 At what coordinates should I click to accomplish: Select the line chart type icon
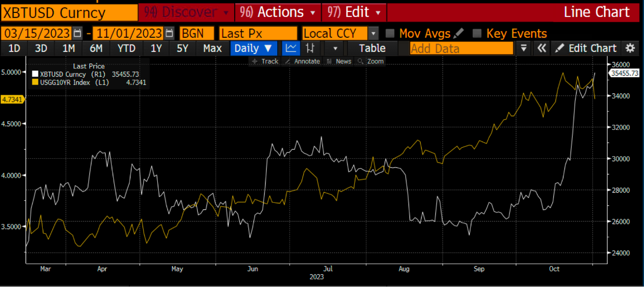point(290,48)
